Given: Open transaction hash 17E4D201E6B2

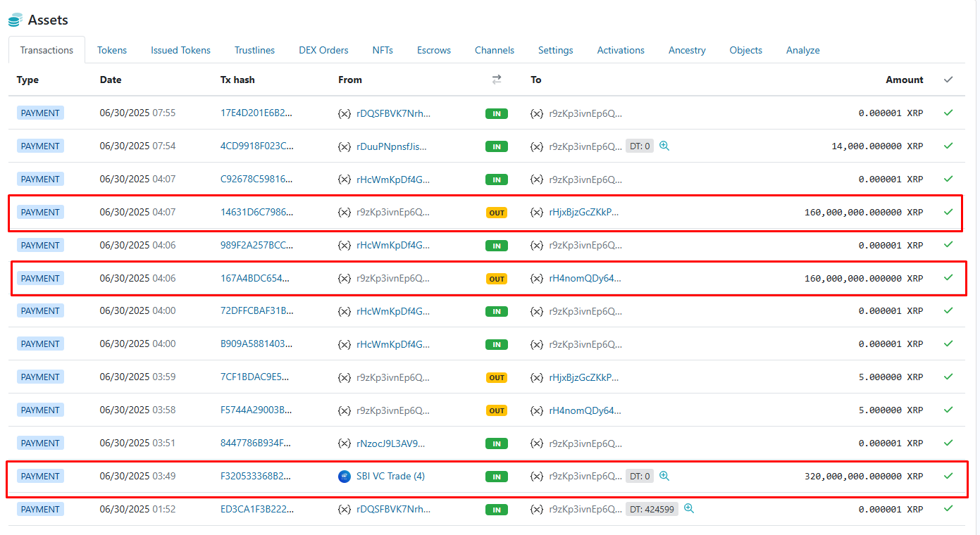Looking at the screenshot, I should 256,113.
